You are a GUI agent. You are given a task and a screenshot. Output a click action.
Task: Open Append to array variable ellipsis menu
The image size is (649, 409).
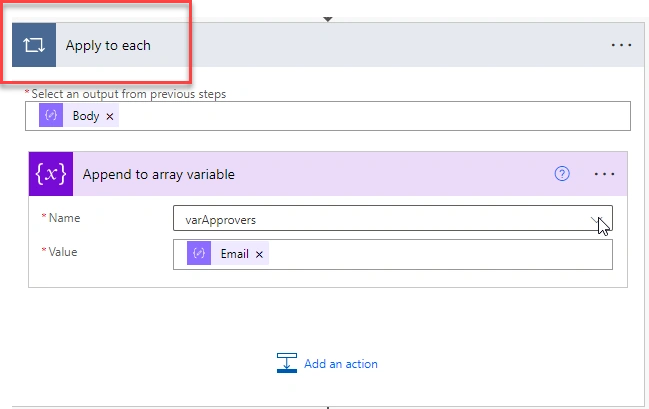(x=604, y=174)
